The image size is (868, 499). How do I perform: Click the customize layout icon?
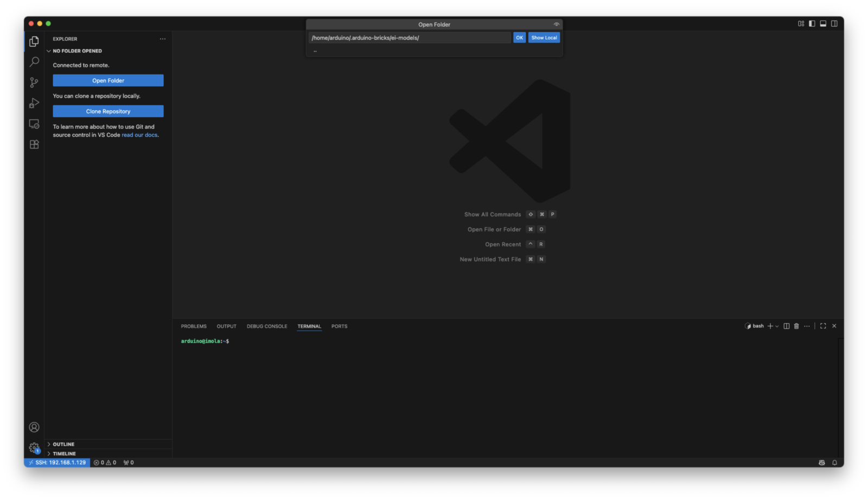(x=801, y=23)
